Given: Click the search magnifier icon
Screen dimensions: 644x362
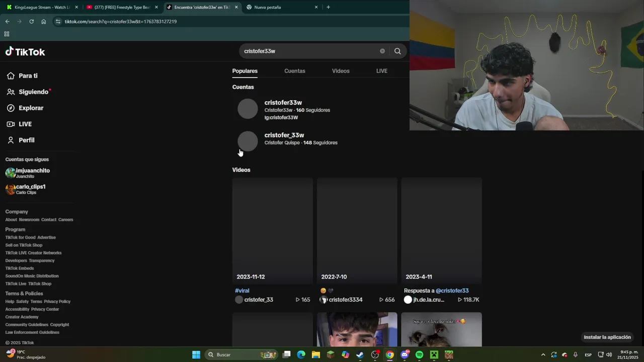Looking at the screenshot, I should point(397,51).
